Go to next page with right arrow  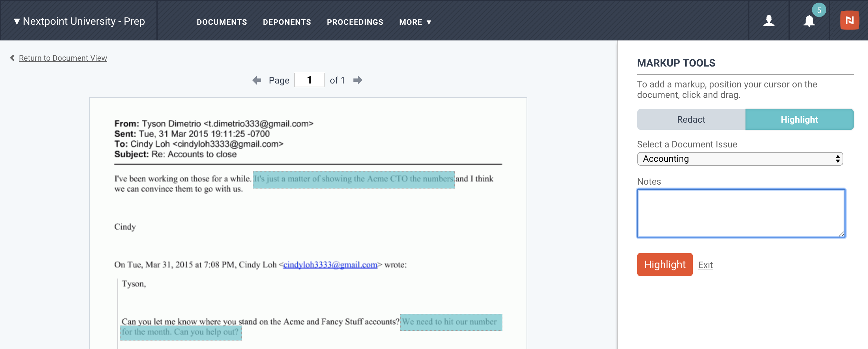pos(357,80)
